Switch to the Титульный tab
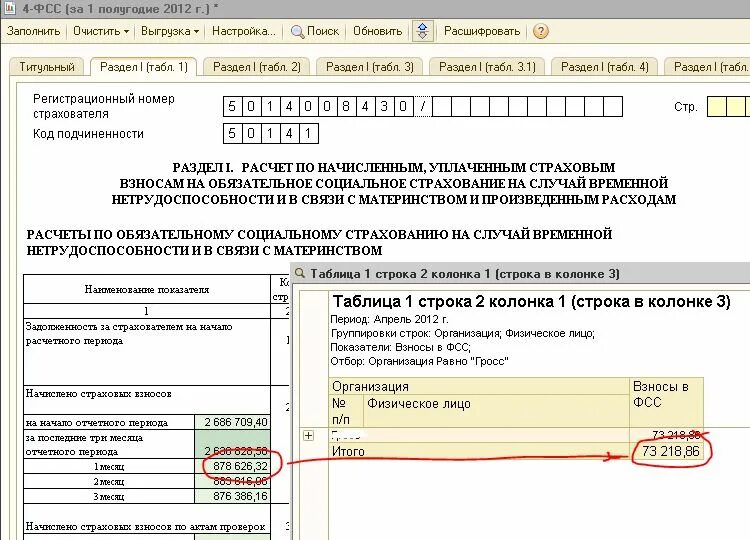 47,67
